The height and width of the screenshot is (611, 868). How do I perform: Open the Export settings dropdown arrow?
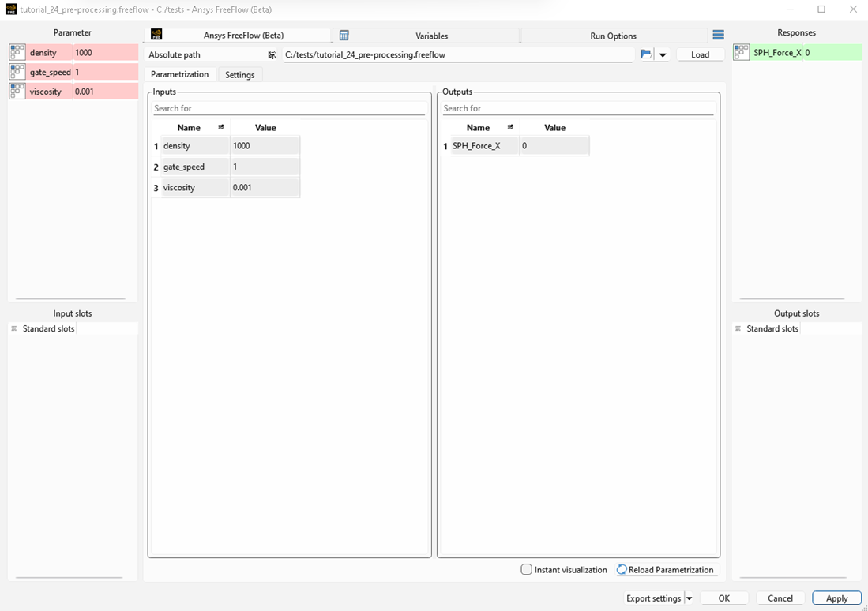690,598
